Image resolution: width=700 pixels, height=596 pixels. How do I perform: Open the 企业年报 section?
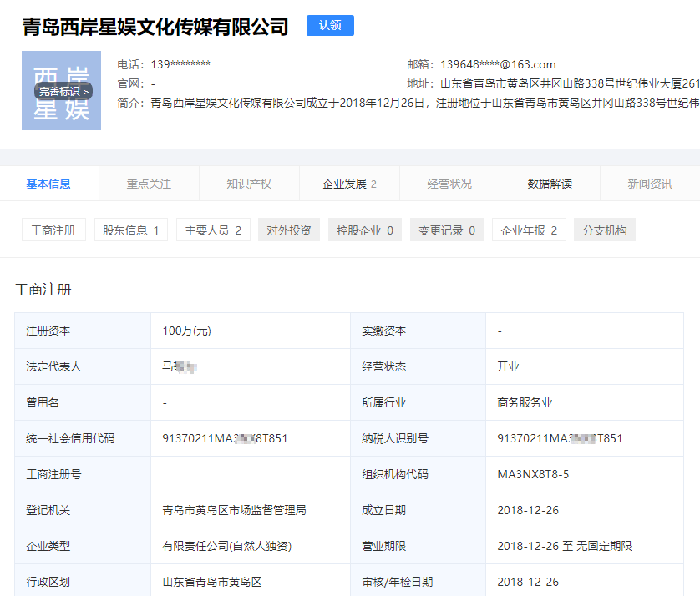(x=529, y=230)
